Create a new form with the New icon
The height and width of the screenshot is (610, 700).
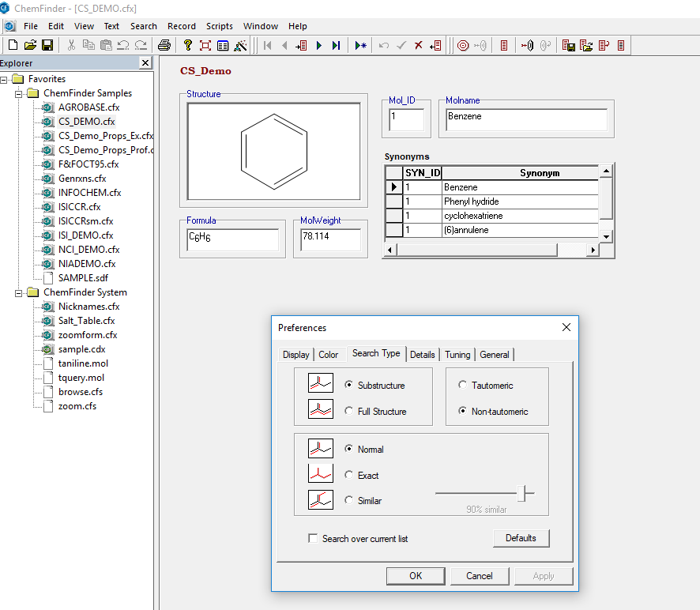point(13,45)
